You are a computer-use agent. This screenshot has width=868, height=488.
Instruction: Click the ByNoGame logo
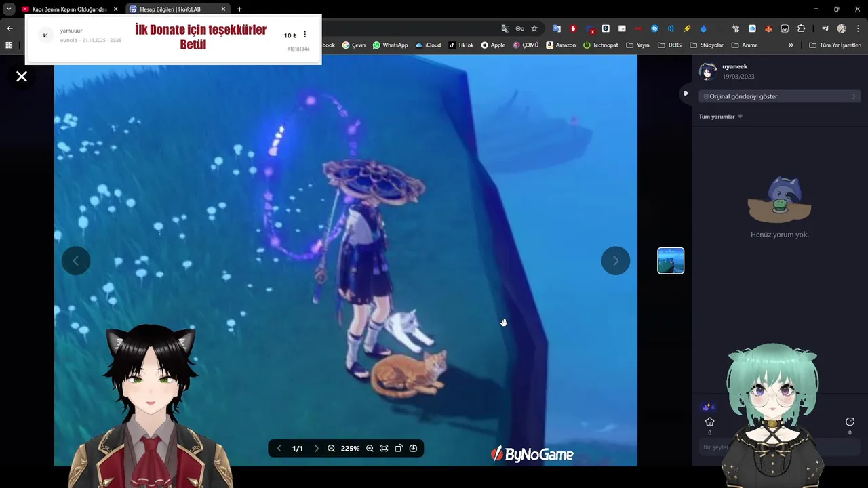(x=532, y=454)
